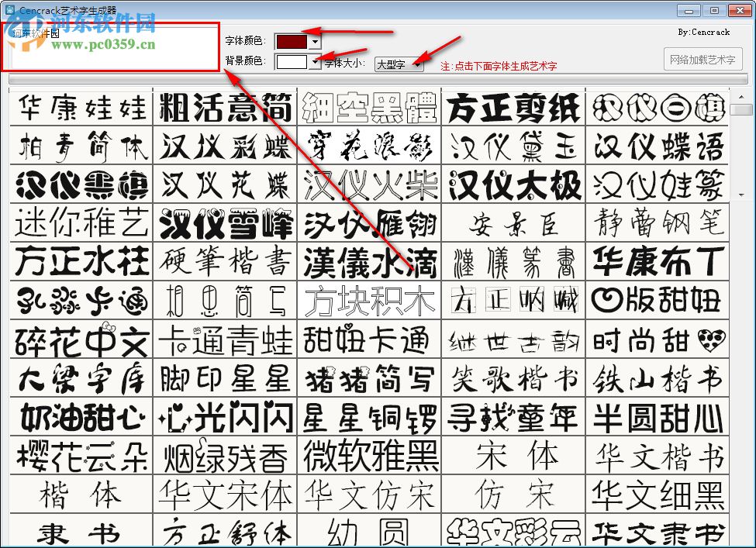Screen dimensions: 756x548
Task: Click the Cencrack application icon in titlebar
Action: click(10, 11)
